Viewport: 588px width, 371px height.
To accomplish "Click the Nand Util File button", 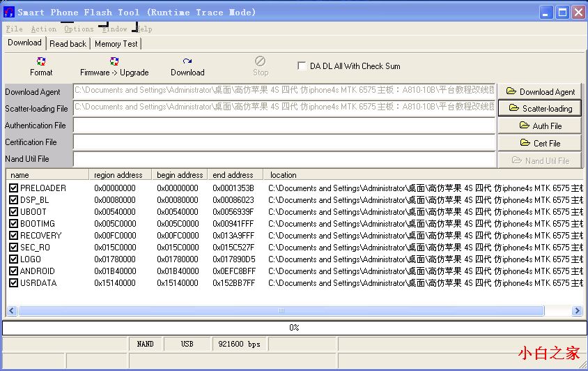I will [x=540, y=160].
